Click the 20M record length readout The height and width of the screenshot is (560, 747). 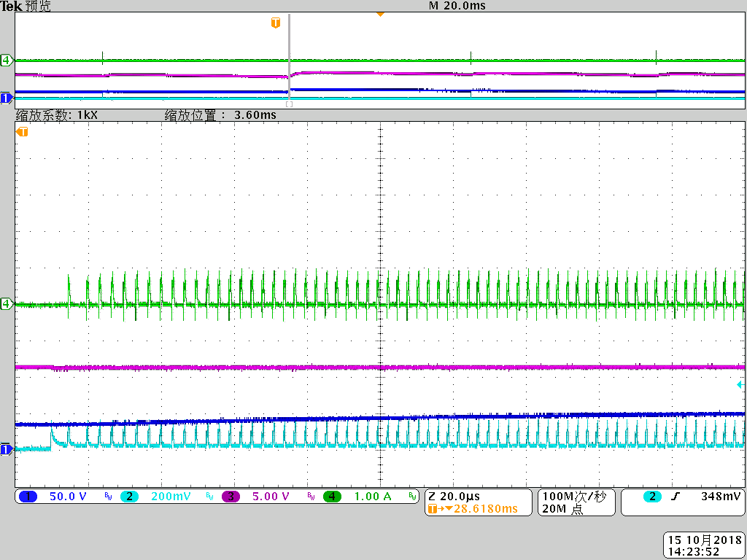(x=562, y=508)
